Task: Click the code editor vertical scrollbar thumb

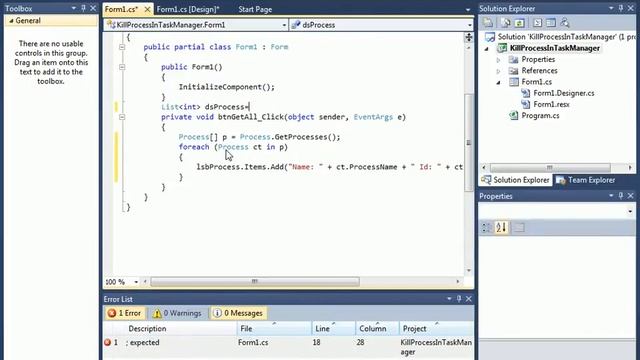Action: (469, 142)
